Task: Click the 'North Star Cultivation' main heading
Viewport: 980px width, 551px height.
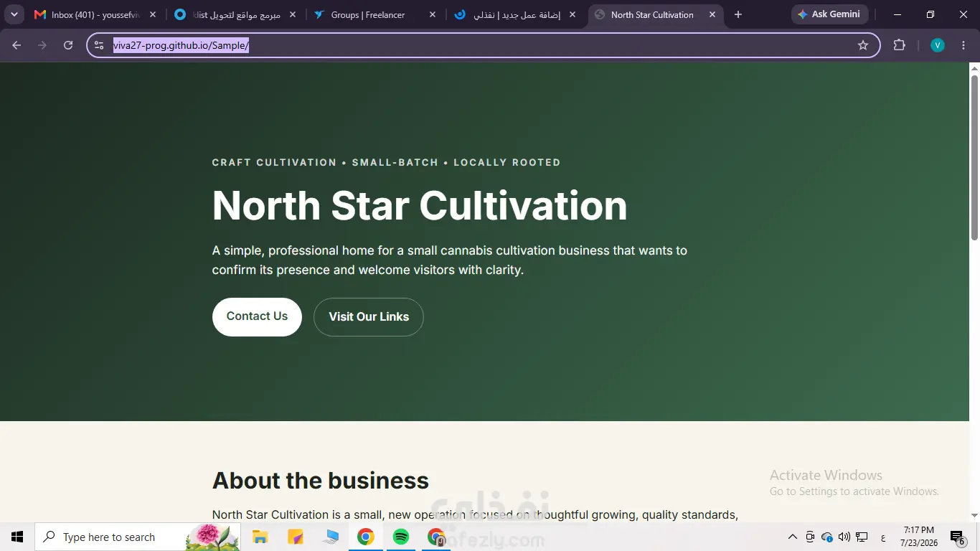Action: (x=420, y=205)
